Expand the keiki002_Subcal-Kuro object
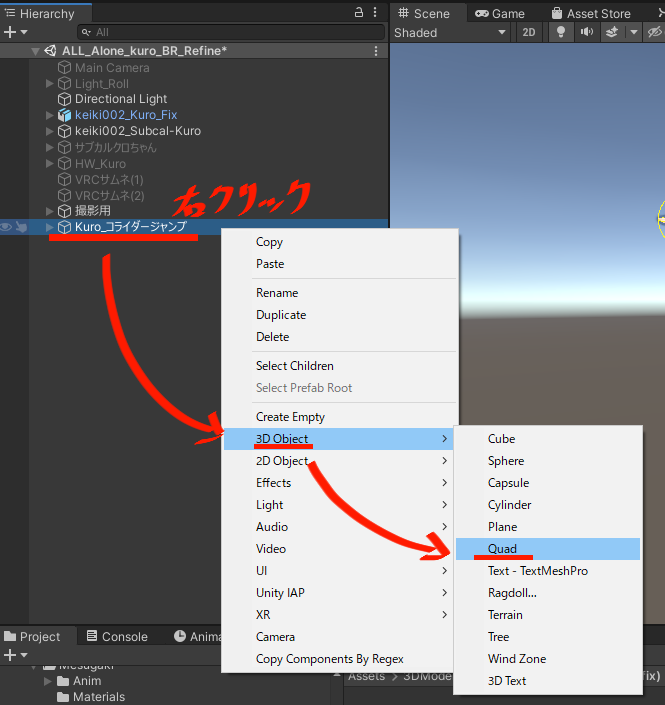This screenshot has height=705, width=665. (50, 131)
